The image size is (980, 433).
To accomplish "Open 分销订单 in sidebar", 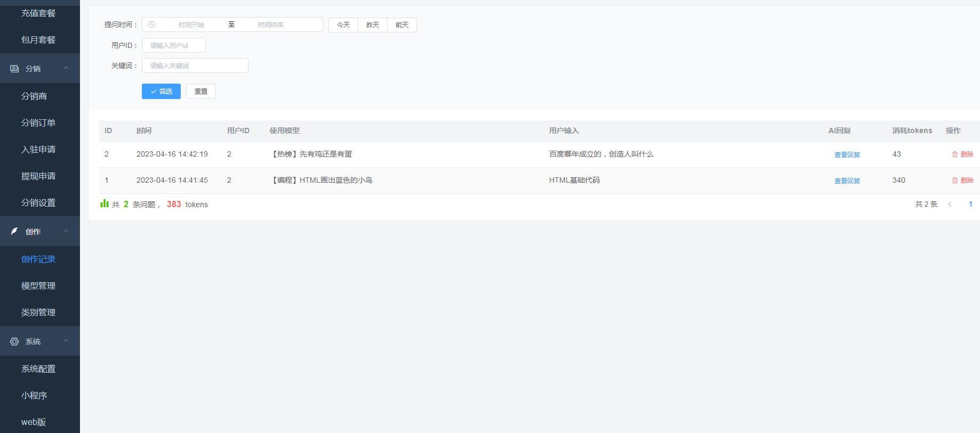I will pos(38,122).
